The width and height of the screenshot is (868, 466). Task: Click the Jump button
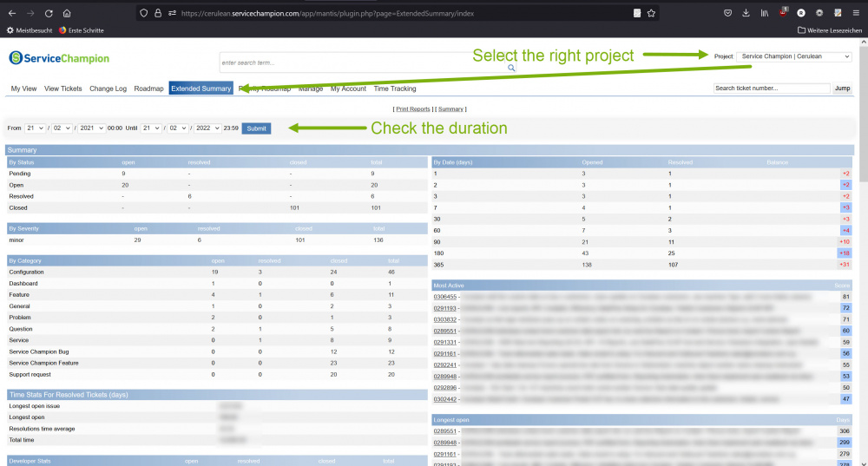point(842,88)
